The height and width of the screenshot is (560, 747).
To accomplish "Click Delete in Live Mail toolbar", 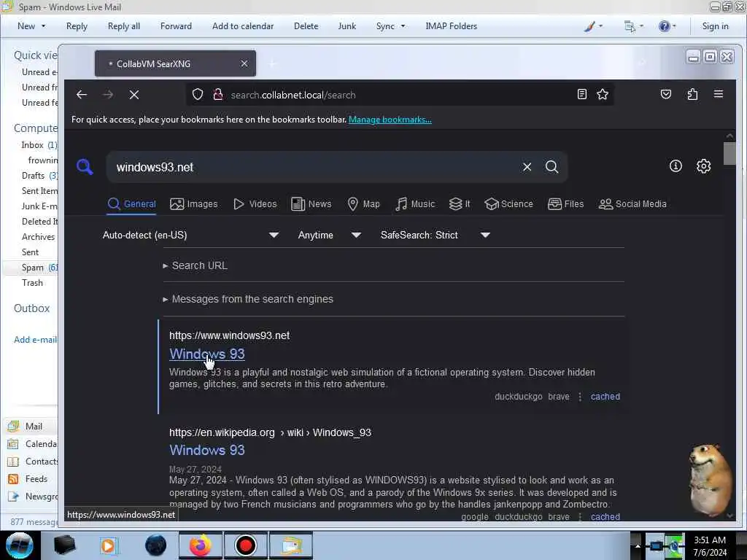I will point(306,26).
